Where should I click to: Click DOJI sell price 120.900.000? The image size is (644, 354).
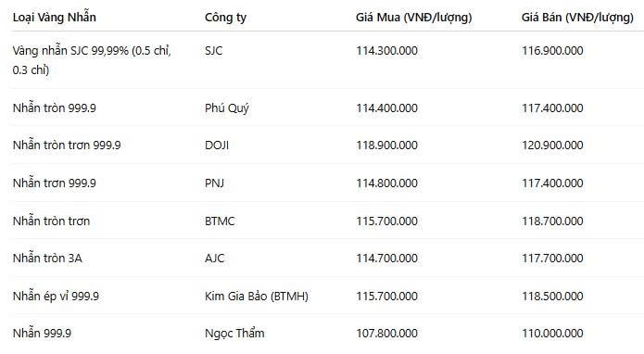click(x=552, y=145)
